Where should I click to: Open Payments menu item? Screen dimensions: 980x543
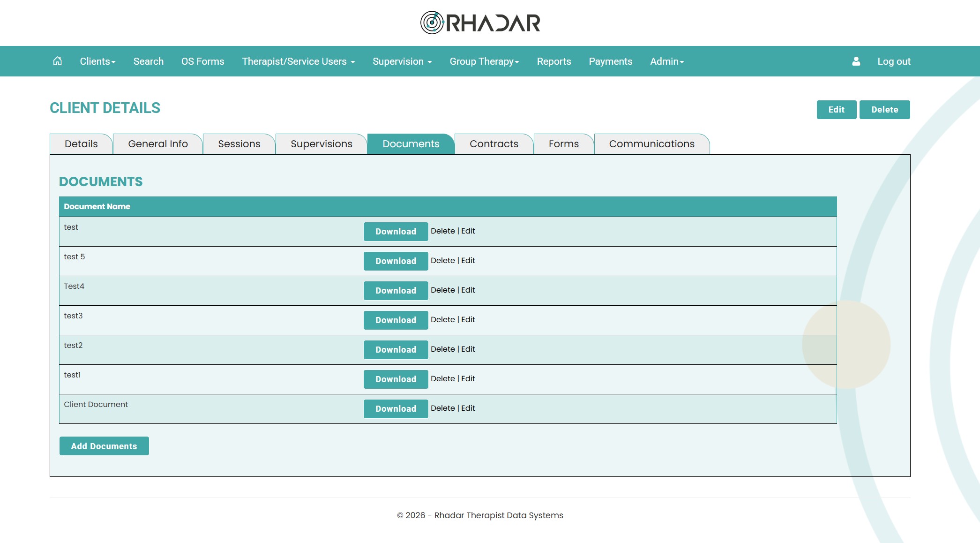(x=611, y=61)
